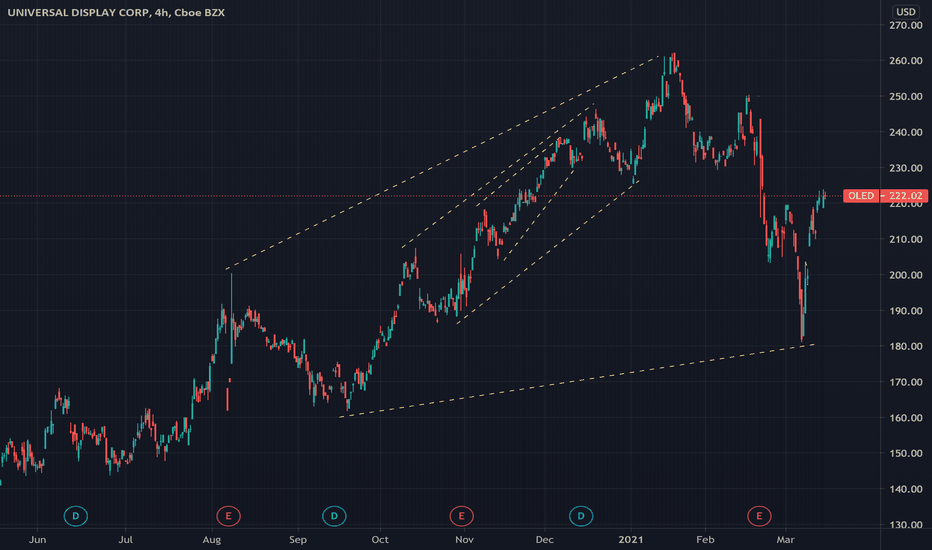Click the 240.00 price axis label
The height and width of the screenshot is (550, 932).
click(x=906, y=132)
